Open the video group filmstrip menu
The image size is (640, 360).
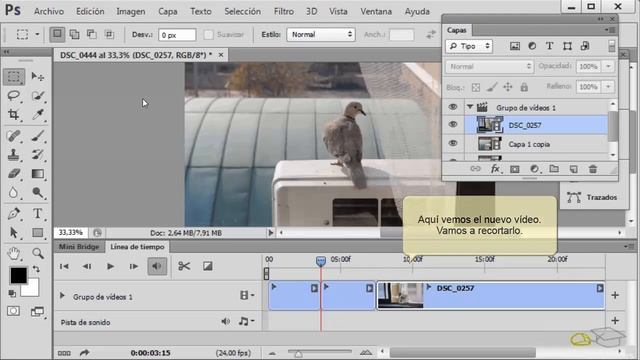click(247, 295)
